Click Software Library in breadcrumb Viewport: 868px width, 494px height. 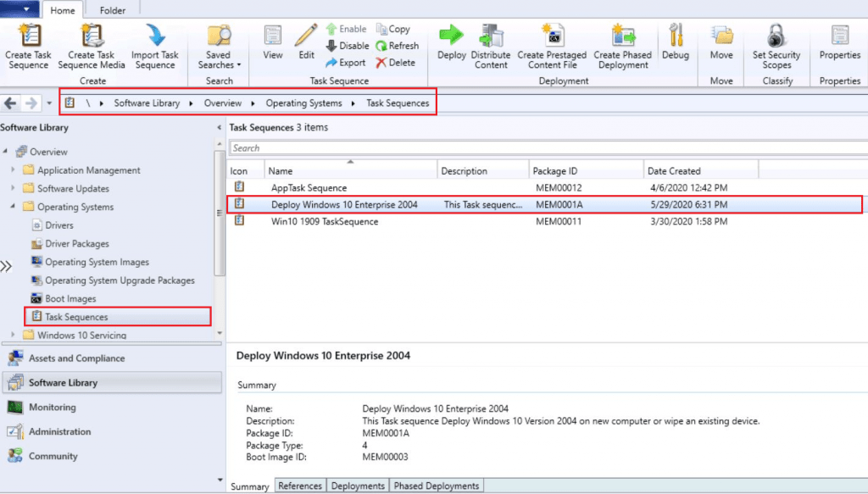tap(147, 103)
